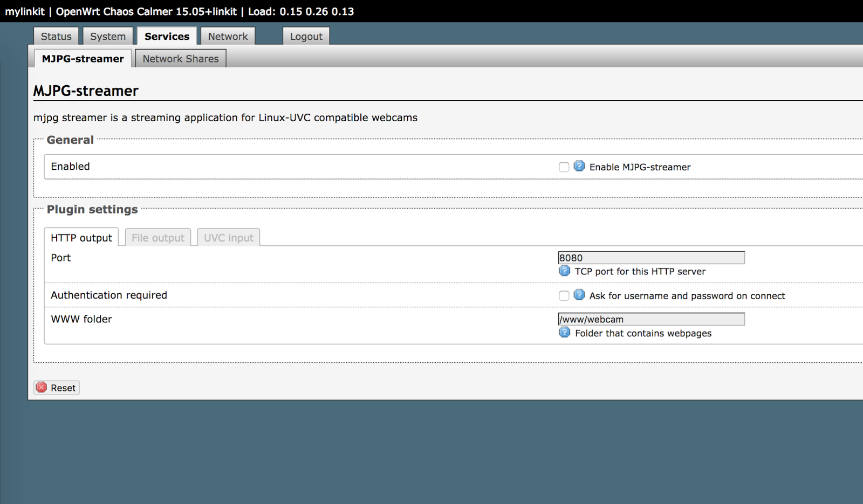This screenshot has width=863, height=504.
Task: Open the UVC input plugin tab
Action: tap(229, 238)
